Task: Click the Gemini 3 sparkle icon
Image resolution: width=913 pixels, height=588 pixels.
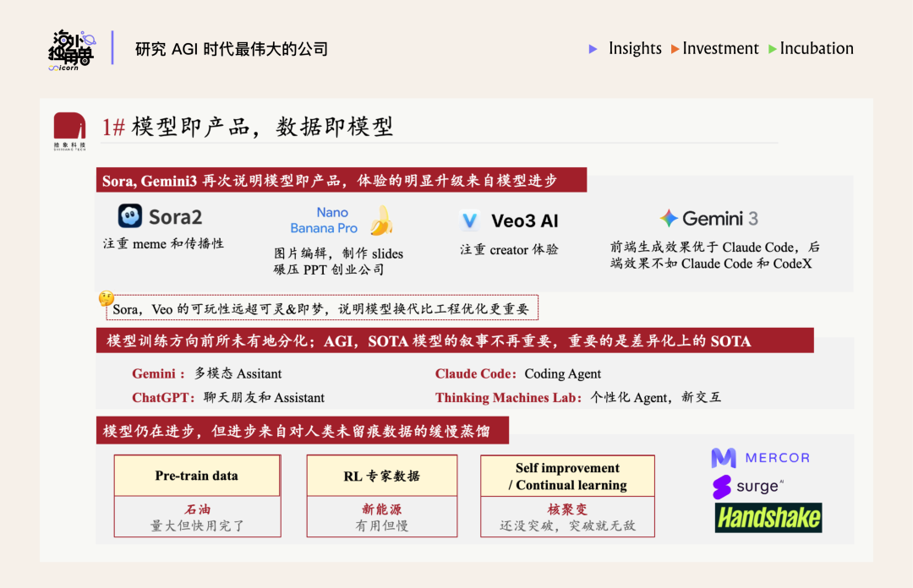Action: point(670,218)
